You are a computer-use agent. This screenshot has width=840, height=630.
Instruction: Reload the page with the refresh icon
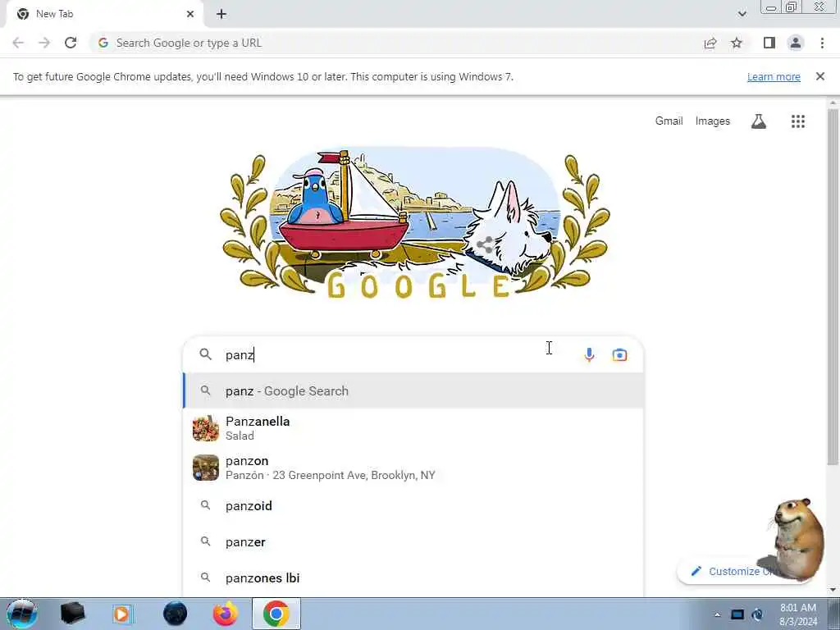pyautogui.click(x=71, y=43)
